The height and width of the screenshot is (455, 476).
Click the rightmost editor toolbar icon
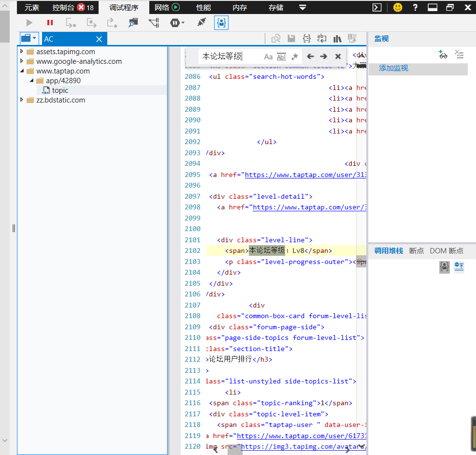(x=352, y=39)
